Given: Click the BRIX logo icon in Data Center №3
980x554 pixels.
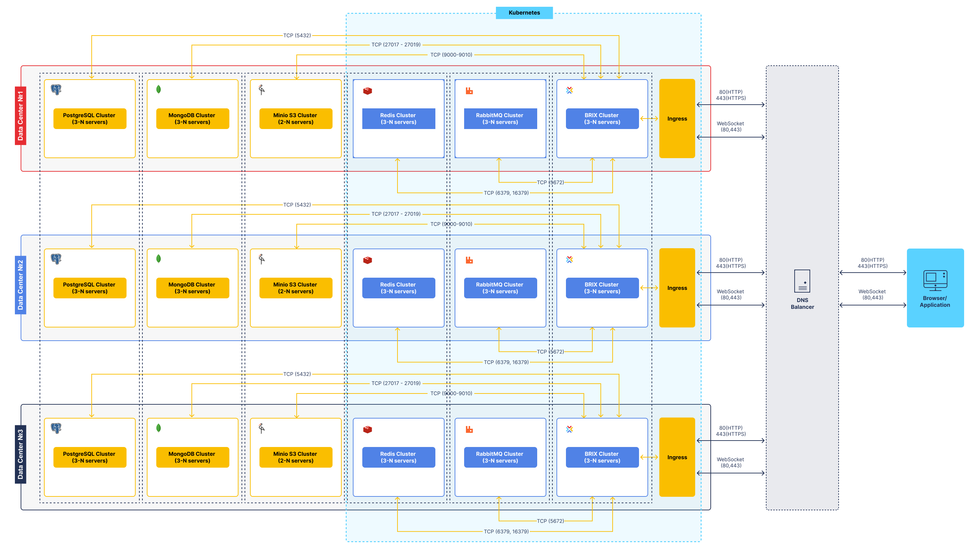Looking at the screenshot, I should click(x=570, y=429).
